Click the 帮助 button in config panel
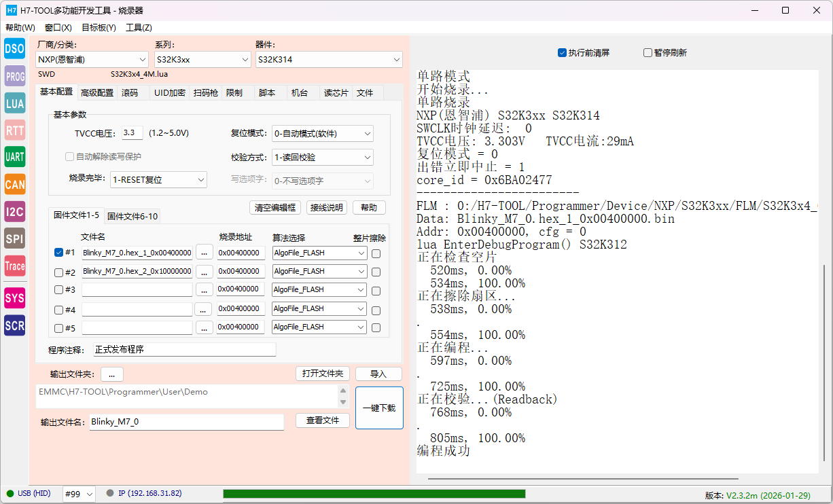 click(x=369, y=208)
